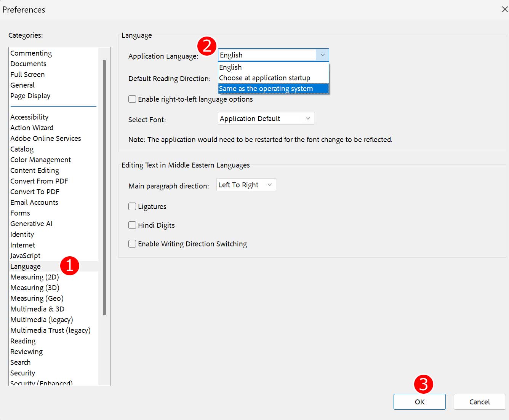
Task: Select Reviewing category
Action: coord(27,352)
